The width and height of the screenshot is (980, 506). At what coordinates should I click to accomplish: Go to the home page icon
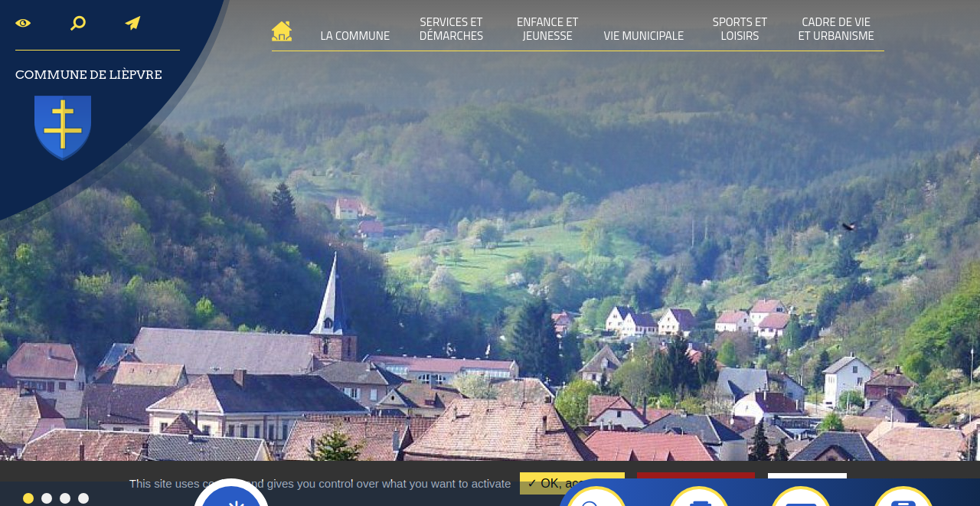(x=282, y=31)
